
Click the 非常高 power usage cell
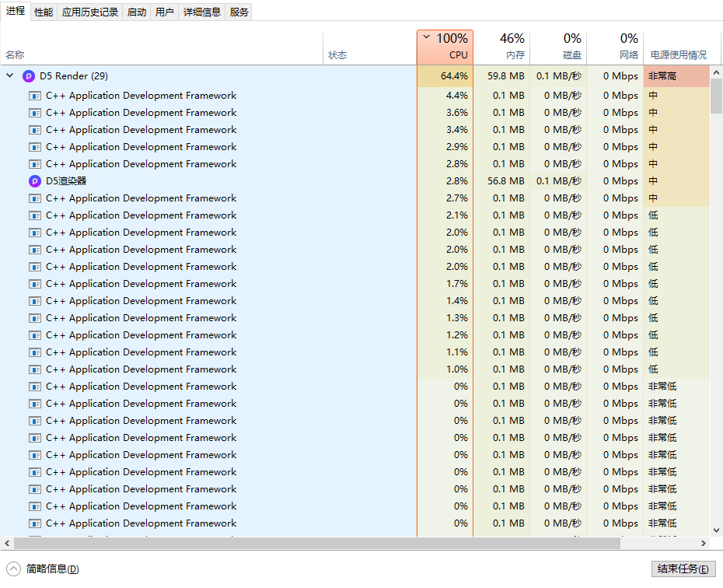(676, 76)
